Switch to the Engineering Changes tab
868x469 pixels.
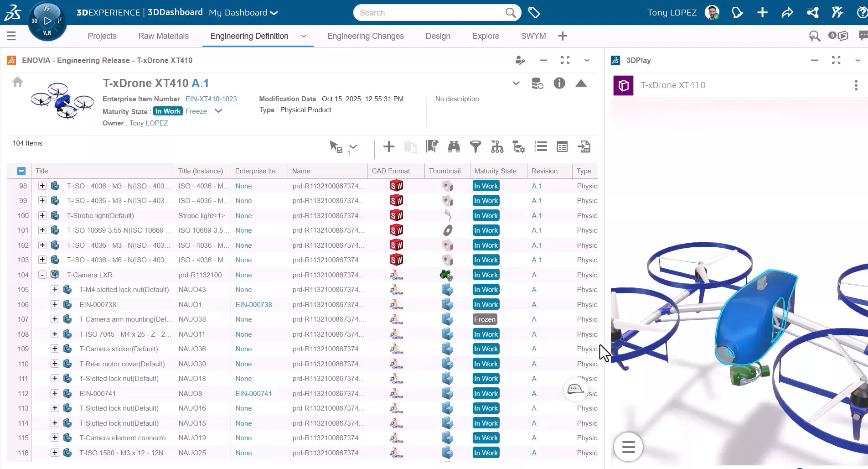[365, 36]
